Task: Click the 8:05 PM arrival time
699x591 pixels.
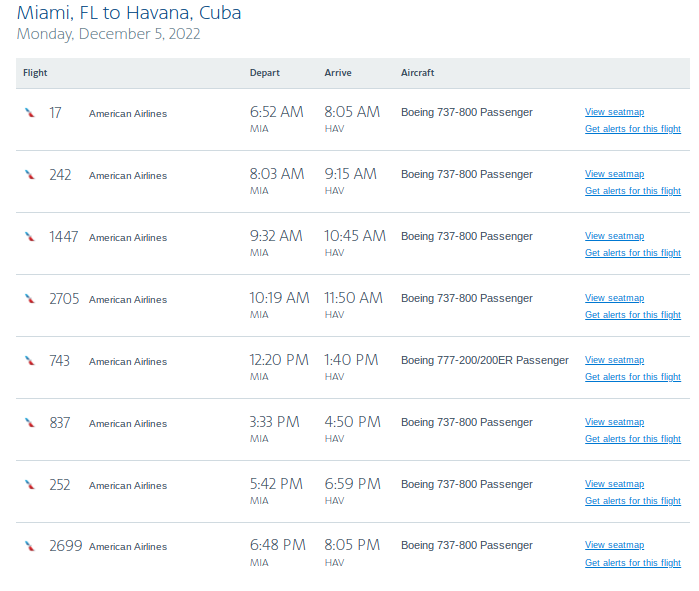Action: coord(352,545)
